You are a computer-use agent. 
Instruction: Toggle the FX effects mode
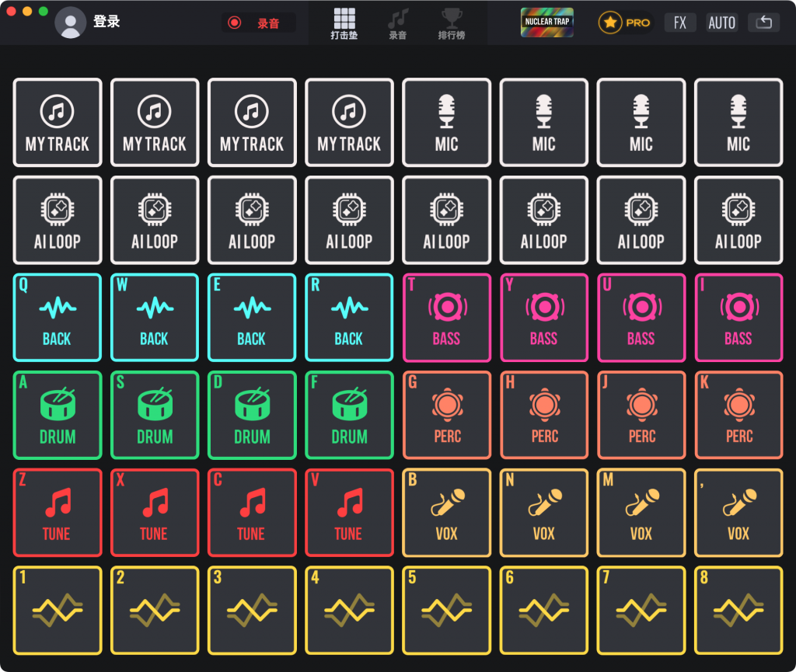(x=680, y=23)
